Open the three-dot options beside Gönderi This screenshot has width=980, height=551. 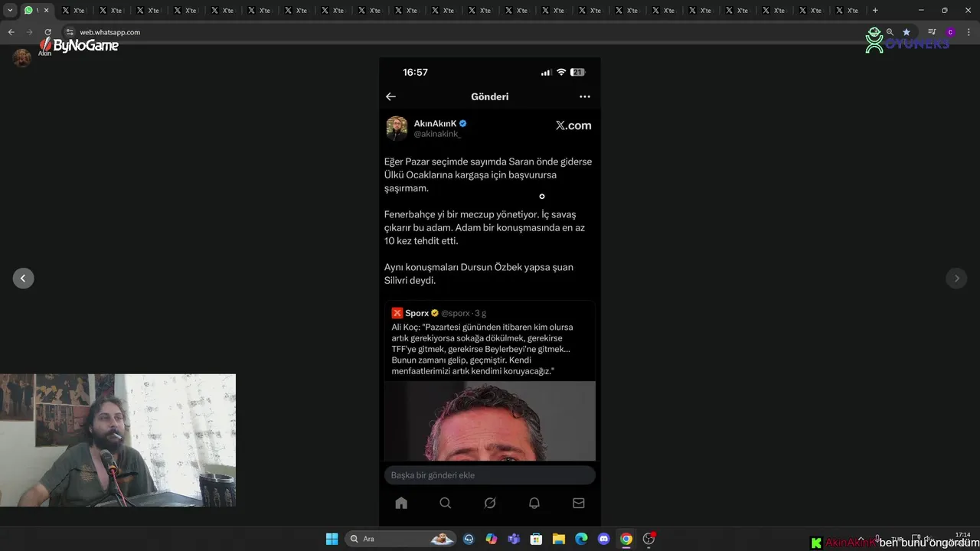(585, 96)
